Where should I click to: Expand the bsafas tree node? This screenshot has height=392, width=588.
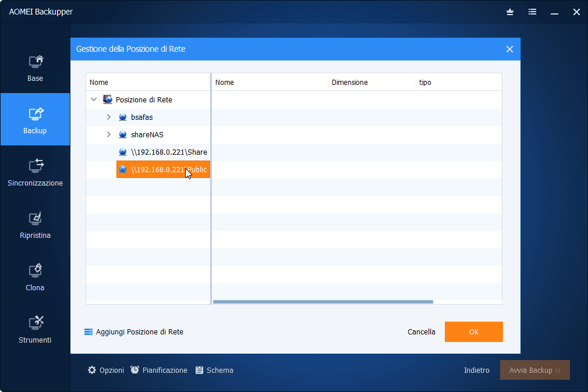coord(109,117)
